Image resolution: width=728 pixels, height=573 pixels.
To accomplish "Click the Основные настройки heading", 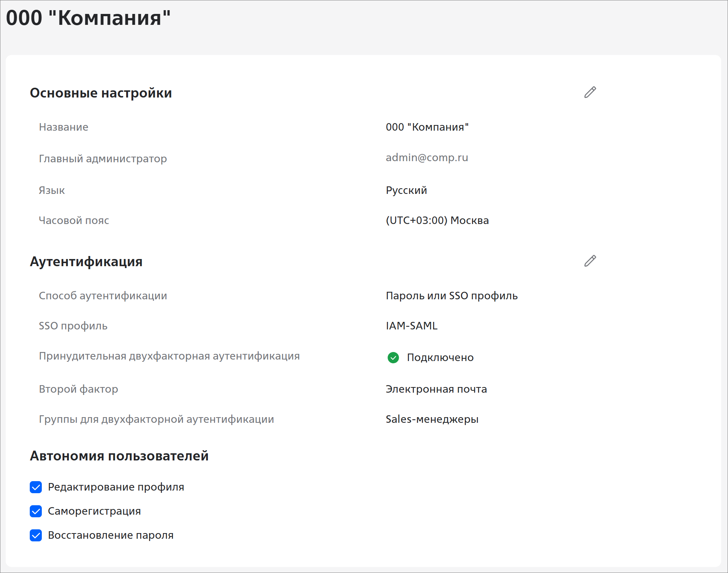I will 101,93.
